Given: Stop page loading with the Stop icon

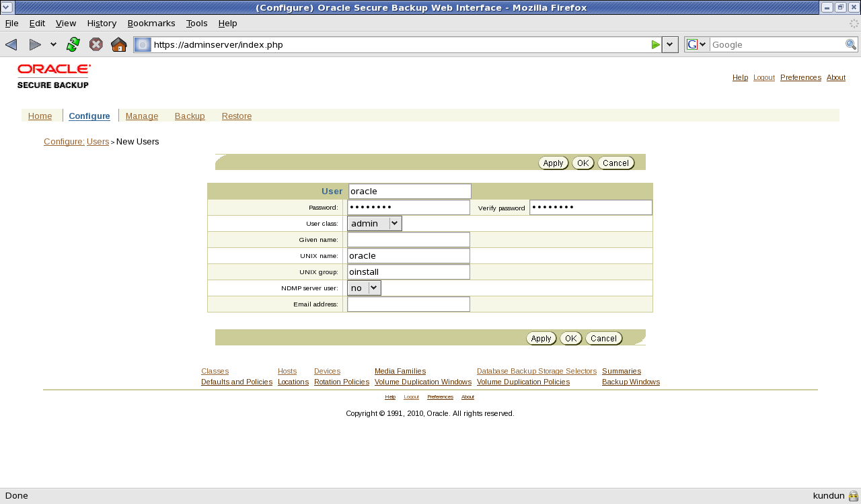Looking at the screenshot, I should (x=96, y=45).
